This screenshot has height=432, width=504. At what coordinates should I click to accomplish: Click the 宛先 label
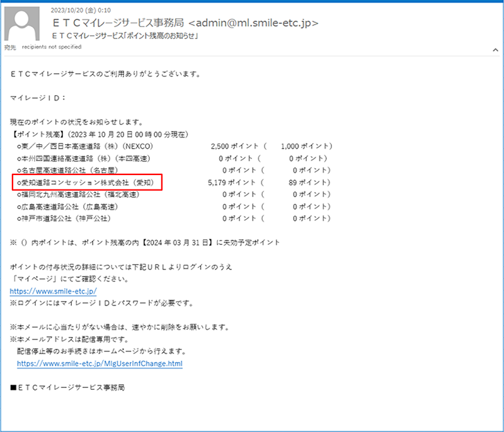tap(10, 47)
